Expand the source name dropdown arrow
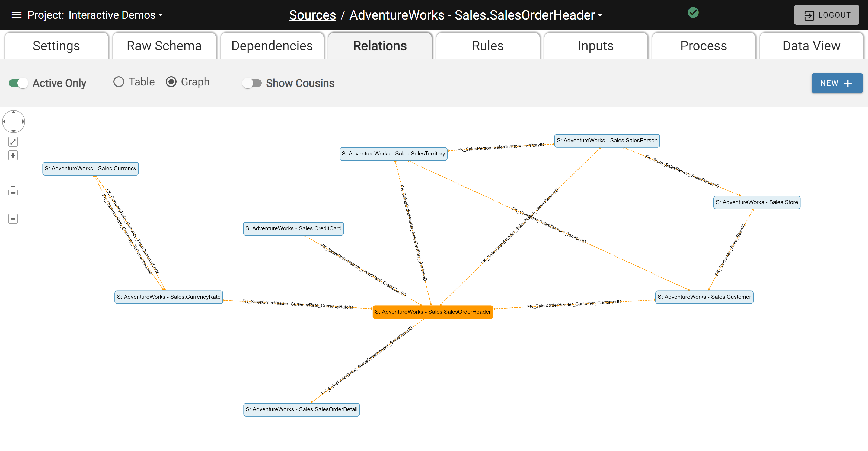The height and width of the screenshot is (451, 868). (x=600, y=15)
